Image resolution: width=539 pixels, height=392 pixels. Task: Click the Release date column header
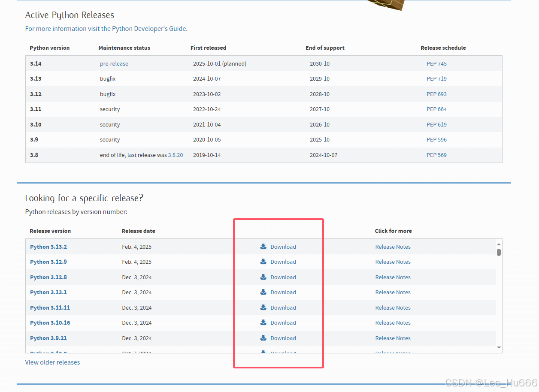pyautogui.click(x=138, y=231)
